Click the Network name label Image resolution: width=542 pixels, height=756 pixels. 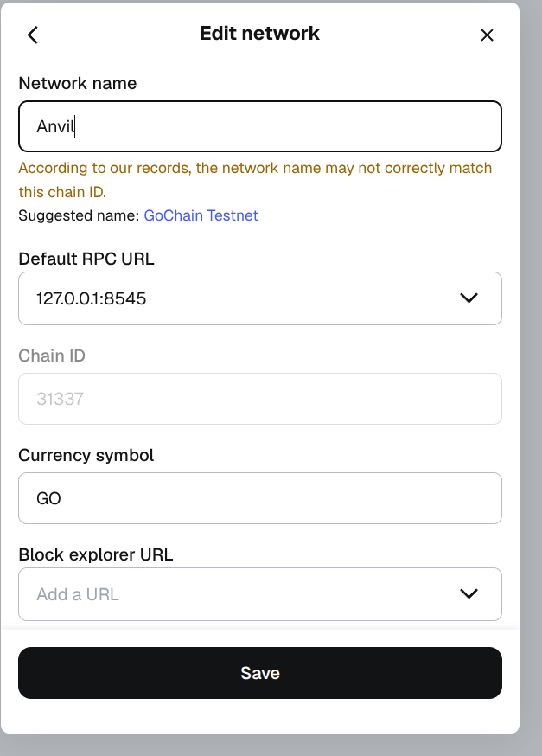click(x=78, y=83)
